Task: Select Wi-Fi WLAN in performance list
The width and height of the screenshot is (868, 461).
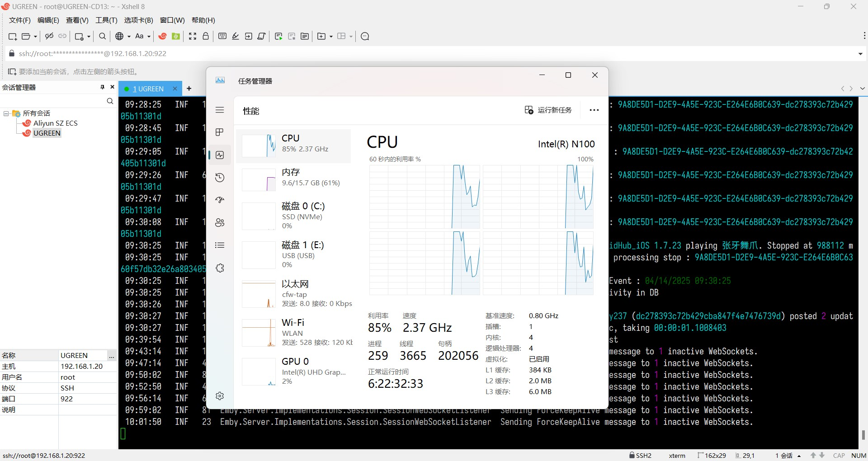Action: [294, 332]
